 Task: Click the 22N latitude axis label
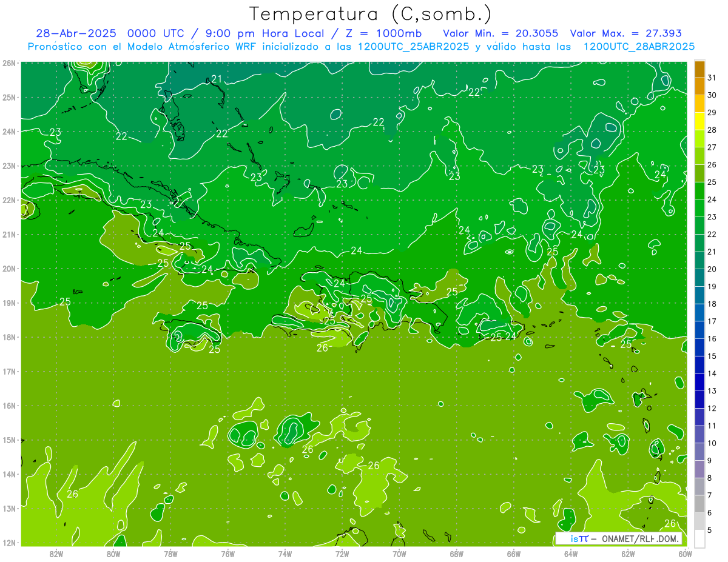coord(8,200)
